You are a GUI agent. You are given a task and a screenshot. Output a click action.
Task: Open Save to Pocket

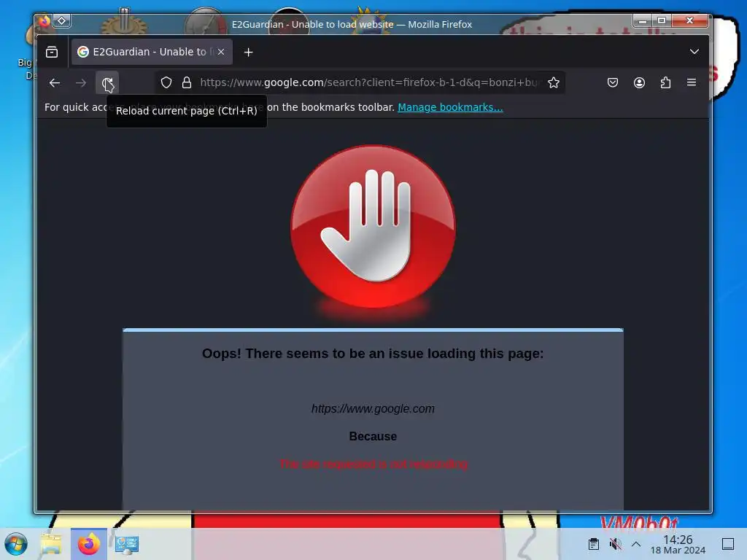613,83
